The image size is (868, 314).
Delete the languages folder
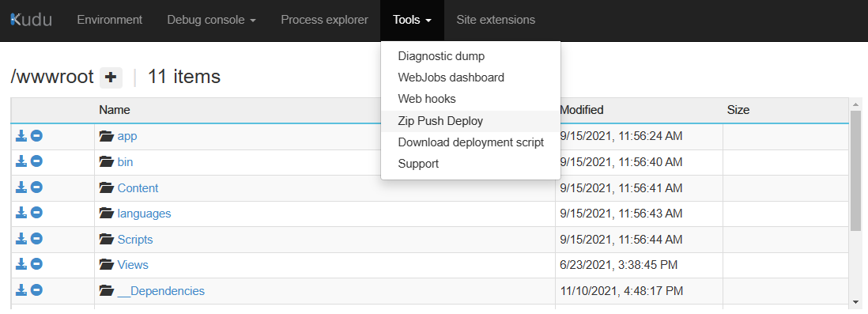coord(36,213)
